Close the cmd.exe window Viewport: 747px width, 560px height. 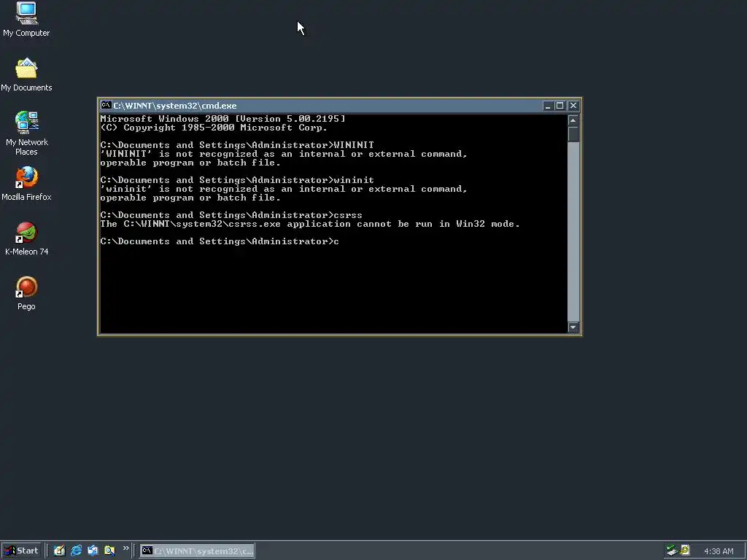point(573,106)
